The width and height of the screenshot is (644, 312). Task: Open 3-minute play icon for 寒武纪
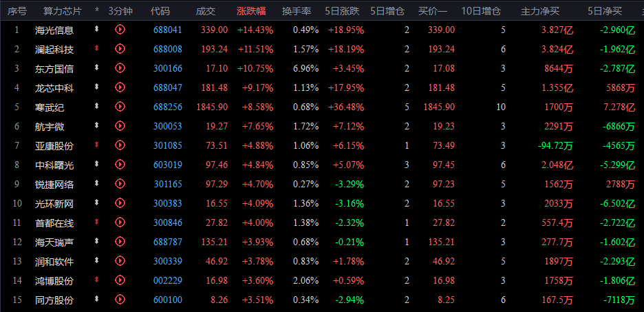pyautogui.click(x=120, y=107)
